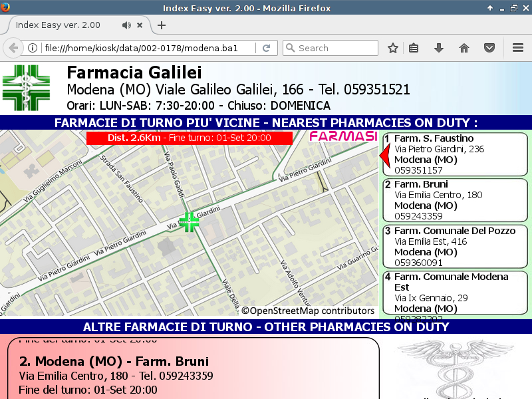The image size is (532, 399).
Task: Open the Firefox downloads arrow
Action: 439,48
